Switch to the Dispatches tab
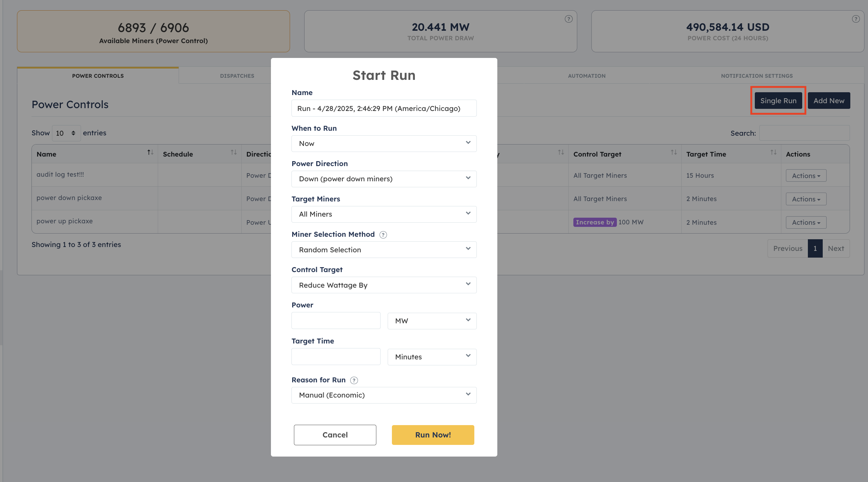The image size is (868, 482). tap(237, 76)
